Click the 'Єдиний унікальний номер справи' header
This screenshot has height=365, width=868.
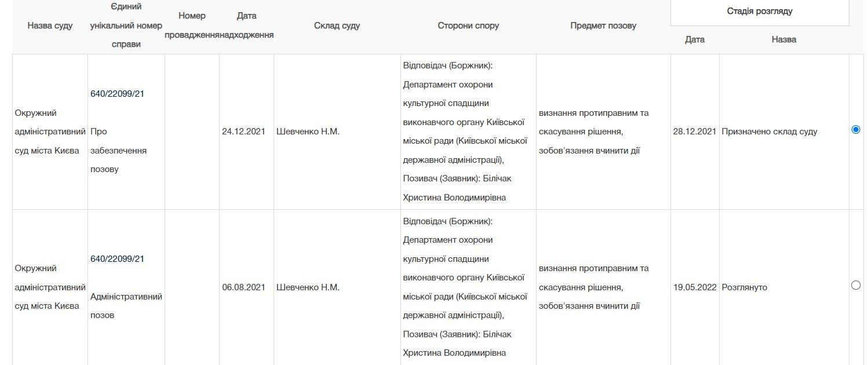point(126,25)
